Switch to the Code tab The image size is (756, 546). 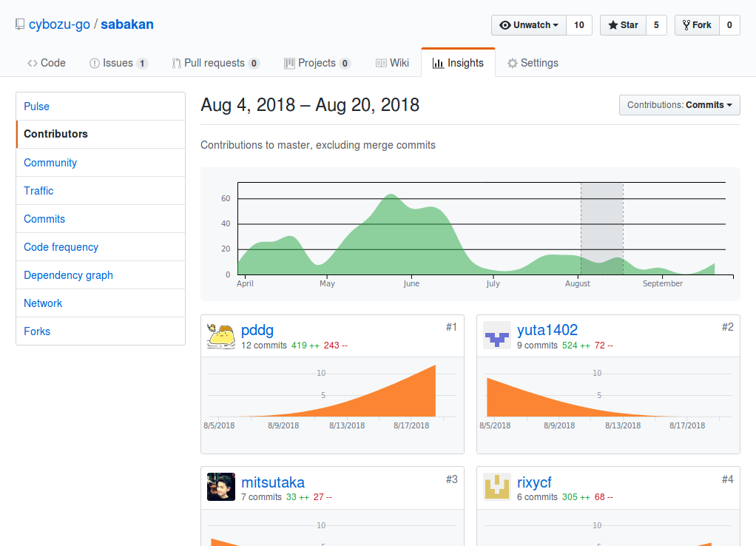[47, 63]
